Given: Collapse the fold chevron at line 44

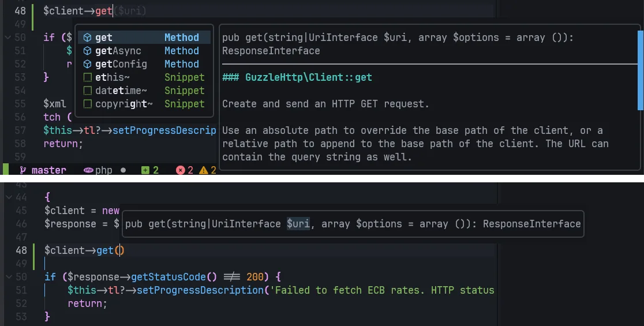Looking at the screenshot, I should [9, 197].
